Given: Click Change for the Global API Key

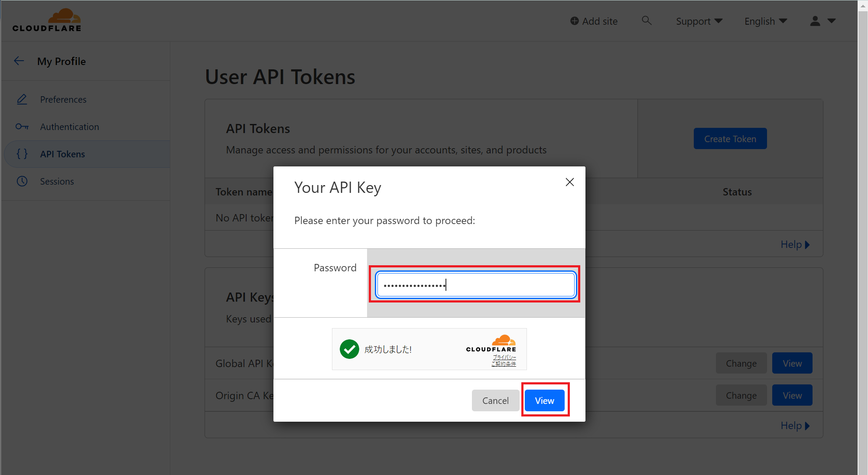Looking at the screenshot, I should (741, 363).
